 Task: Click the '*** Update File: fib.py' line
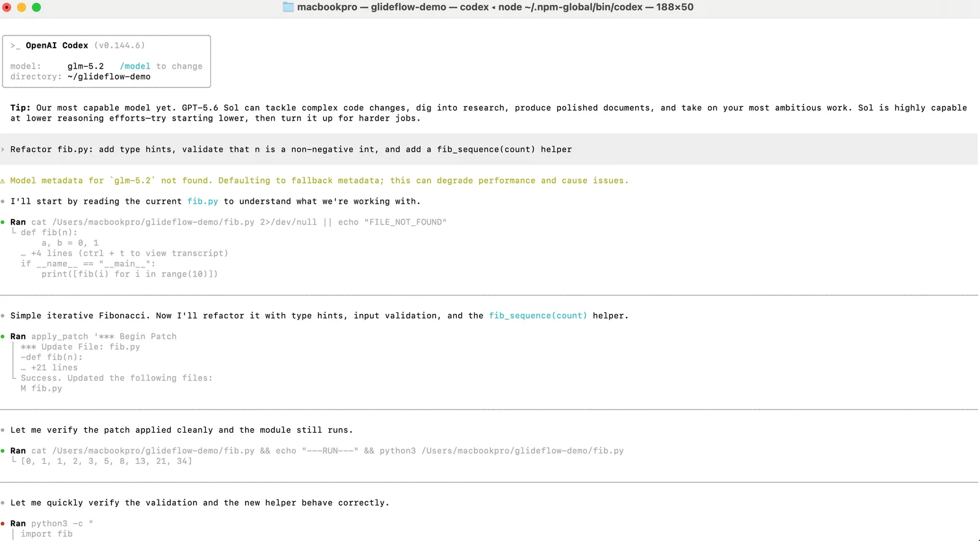click(80, 347)
